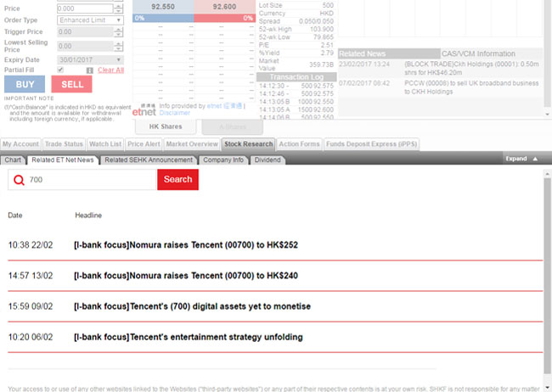This screenshot has width=552, height=392.
Task: Open Related SEHK Announcement sub-tab
Action: [x=149, y=160]
